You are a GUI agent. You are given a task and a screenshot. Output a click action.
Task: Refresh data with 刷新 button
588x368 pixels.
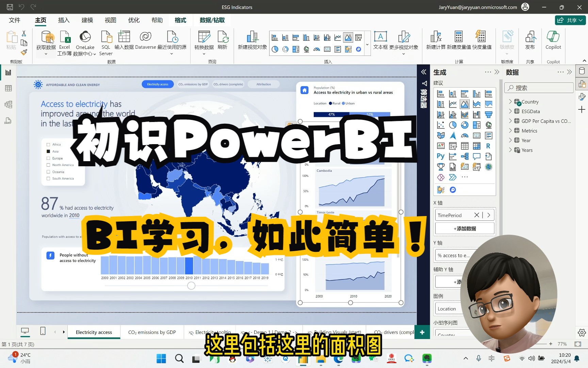(x=223, y=40)
